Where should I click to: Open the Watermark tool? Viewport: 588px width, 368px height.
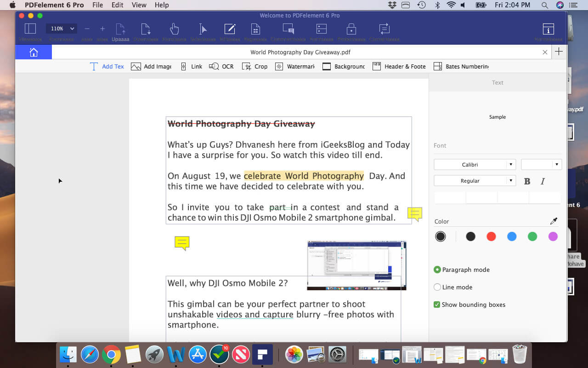pyautogui.click(x=295, y=66)
